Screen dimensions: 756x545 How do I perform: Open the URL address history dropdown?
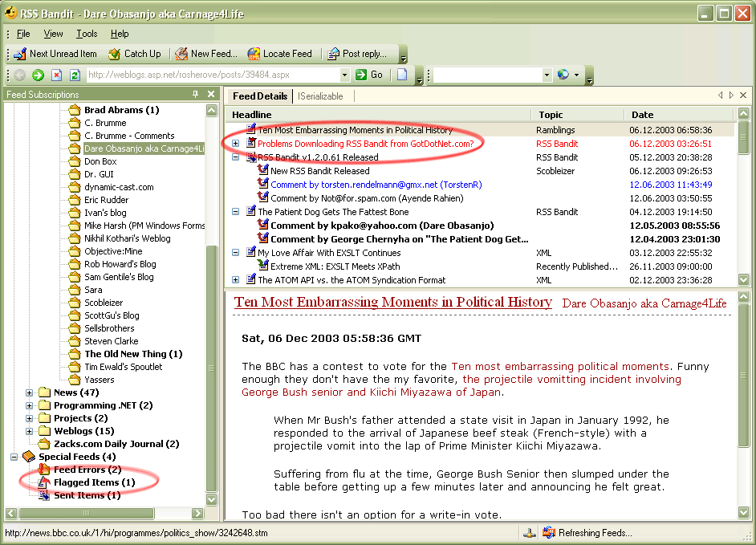click(344, 75)
